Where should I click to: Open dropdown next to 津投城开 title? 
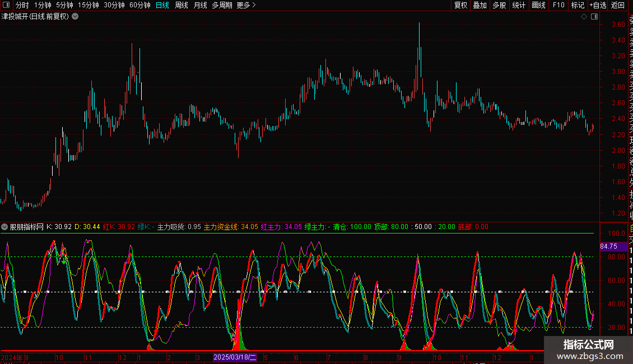pyautogui.click(x=75, y=16)
